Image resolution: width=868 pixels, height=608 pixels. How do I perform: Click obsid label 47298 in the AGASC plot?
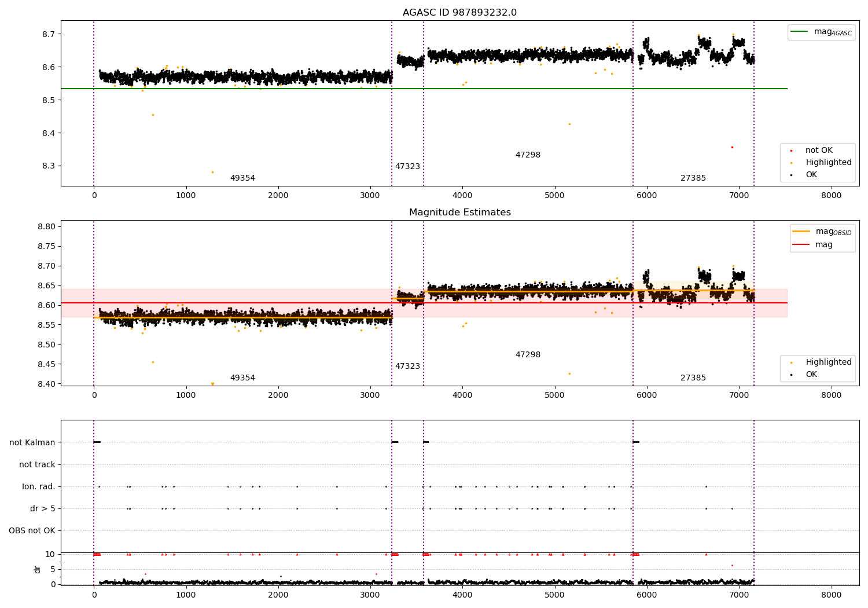pos(528,155)
